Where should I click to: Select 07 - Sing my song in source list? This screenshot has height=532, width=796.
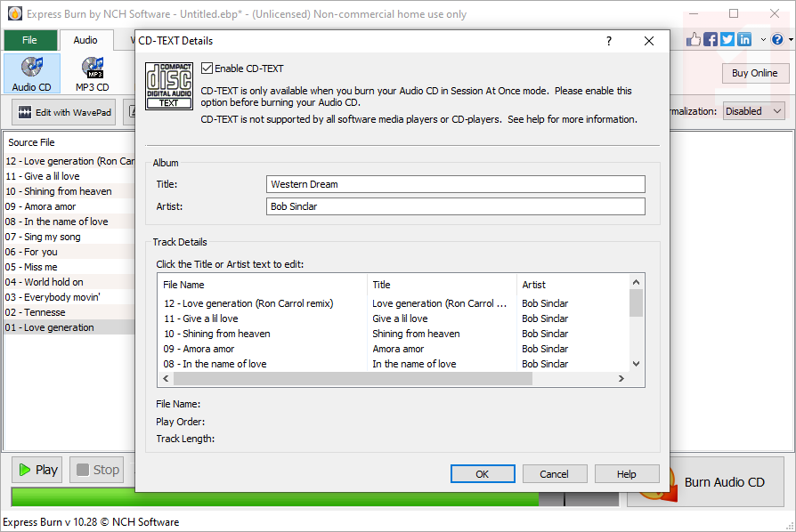click(x=69, y=237)
